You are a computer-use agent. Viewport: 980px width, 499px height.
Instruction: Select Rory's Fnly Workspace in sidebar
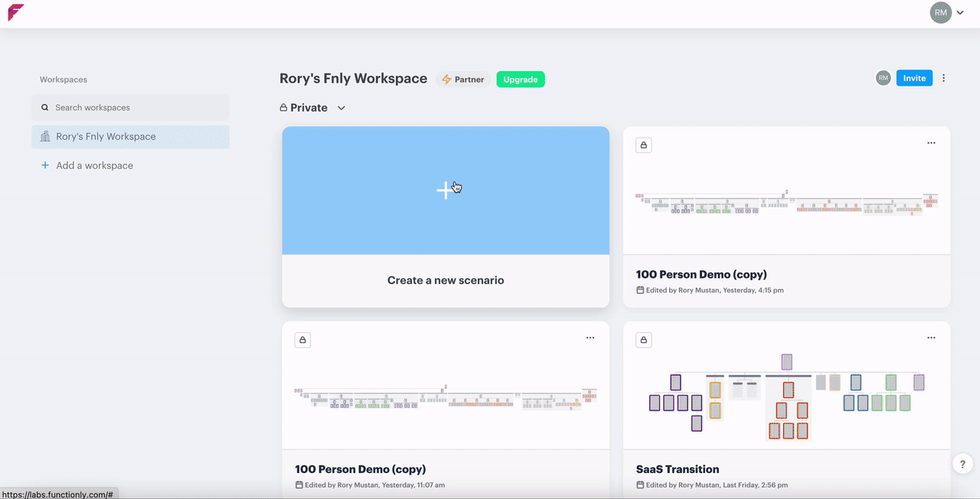(130, 137)
